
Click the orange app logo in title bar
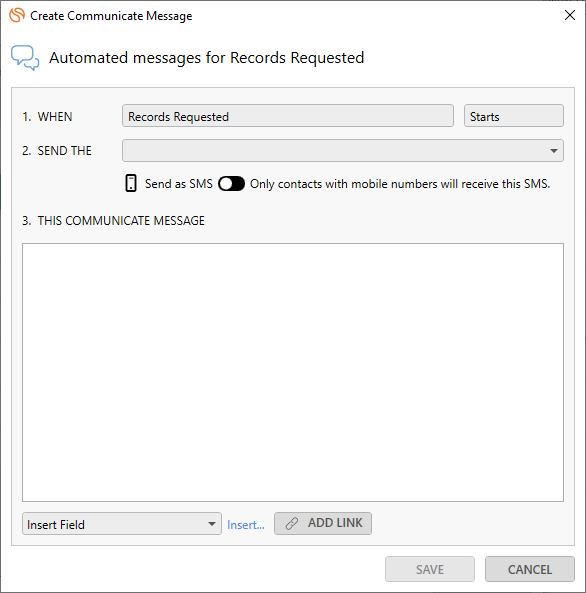[x=17, y=16]
